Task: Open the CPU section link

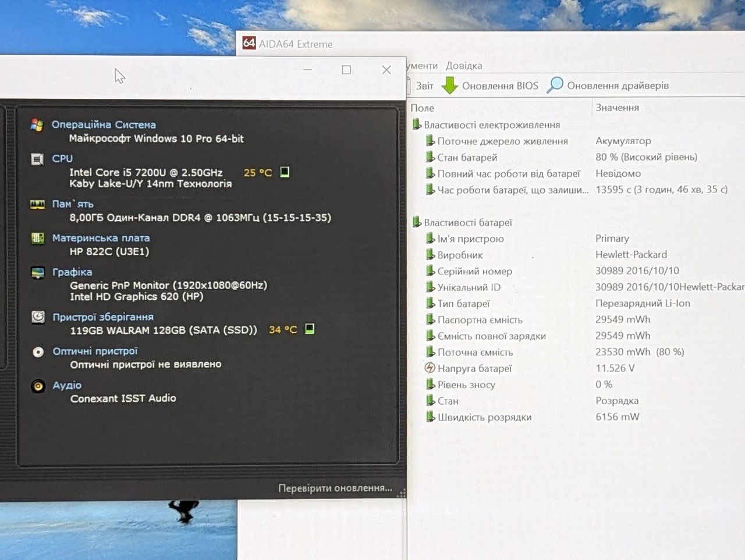Action: (x=62, y=159)
